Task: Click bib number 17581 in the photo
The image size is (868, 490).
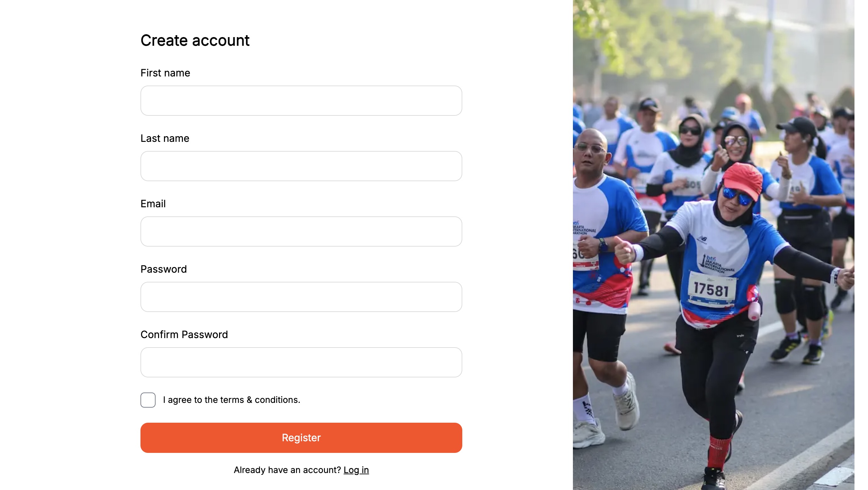Action: point(711,289)
